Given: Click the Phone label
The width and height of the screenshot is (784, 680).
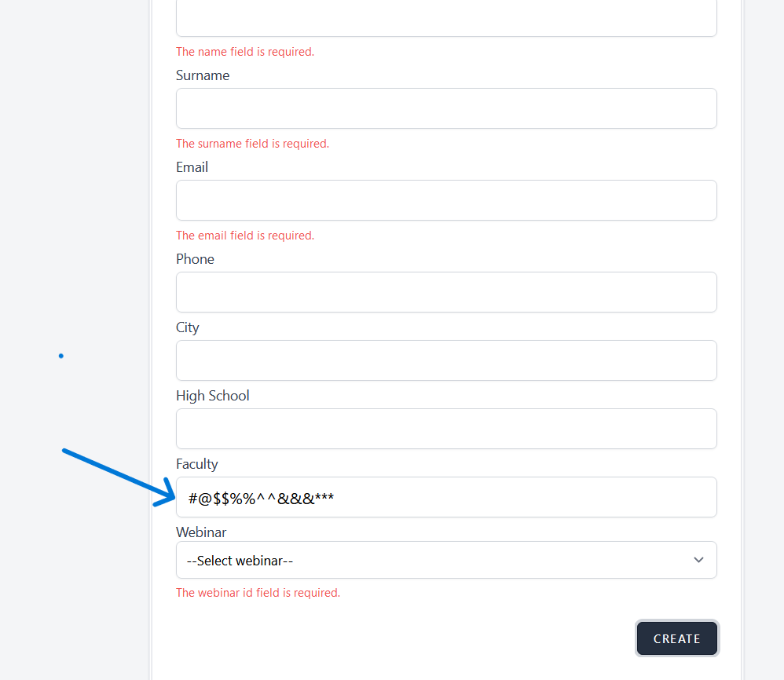Looking at the screenshot, I should click(195, 259).
